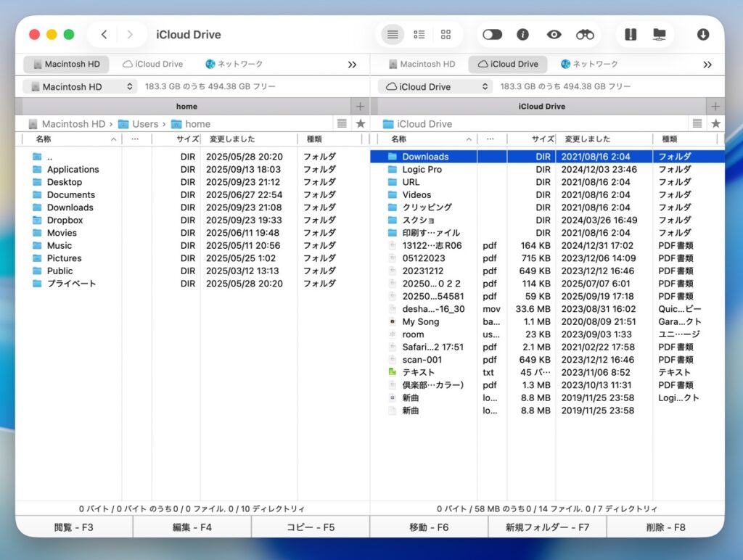The image size is (743, 560).
Task: Open file search with the binoculars icon
Action: click(585, 35)
